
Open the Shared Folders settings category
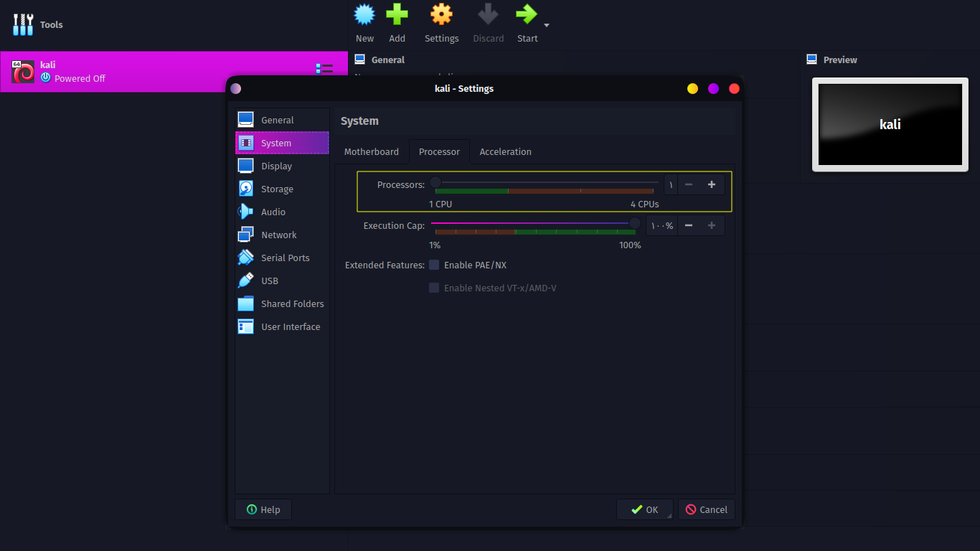(282, 303)
